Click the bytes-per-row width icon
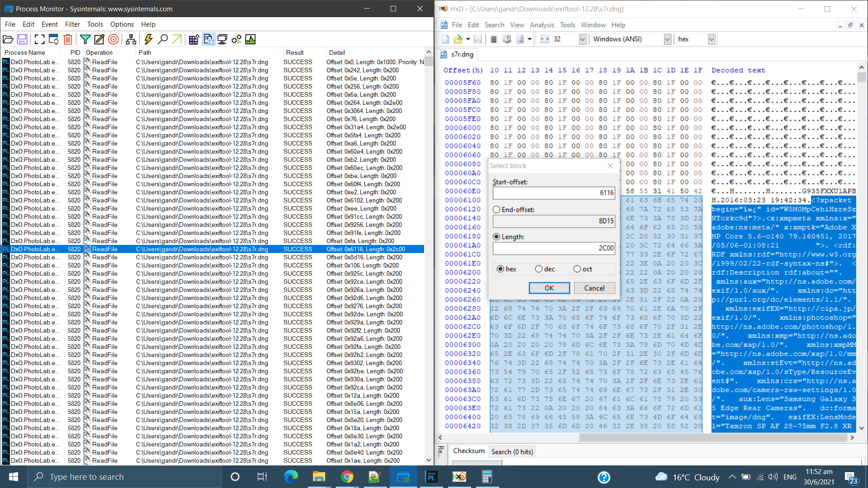This screenshot has height=488, width=868. coord(545,39)
